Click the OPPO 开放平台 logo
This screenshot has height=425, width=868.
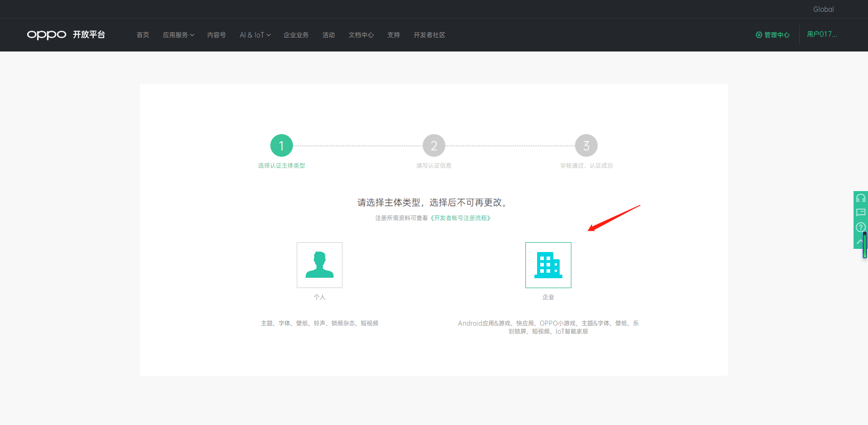tap(66, 35)
